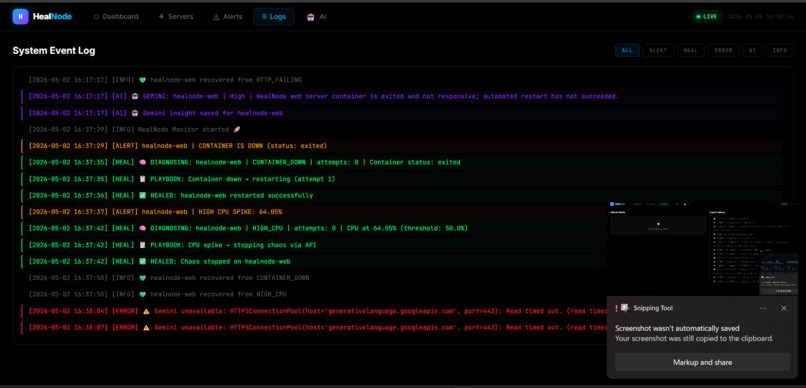Click 'PLAYBOOK: CPU spike' log text
This screenshot has height=388, width=806.
[233, 245]
